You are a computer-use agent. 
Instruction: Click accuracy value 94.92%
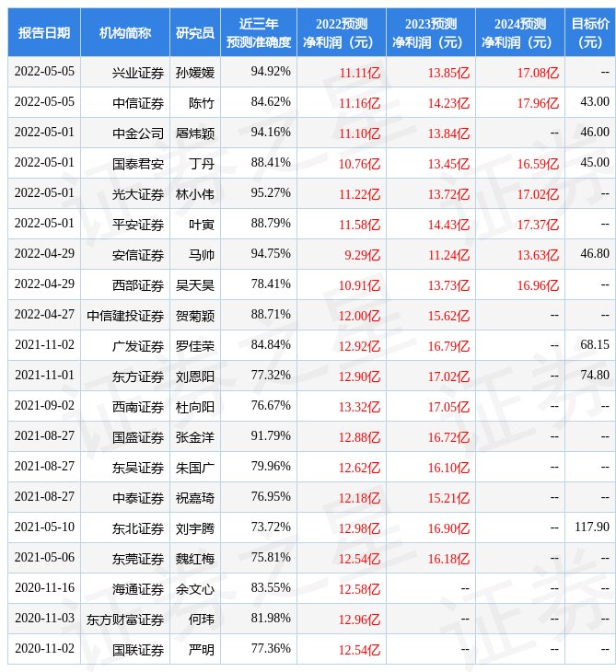pyautogui.click(x=271, y=71)
